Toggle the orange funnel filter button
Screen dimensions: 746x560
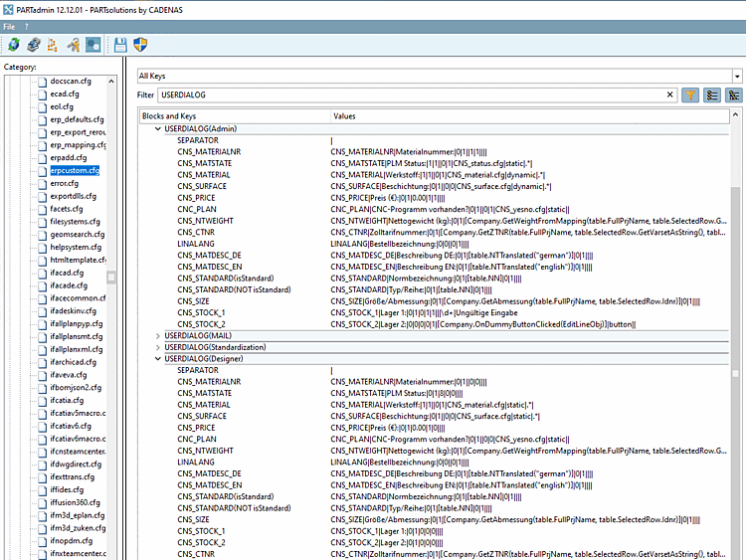[x=690, y=95]
